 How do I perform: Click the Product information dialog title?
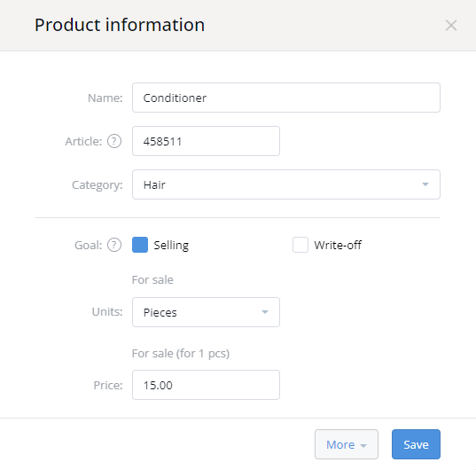pos(120,25)
